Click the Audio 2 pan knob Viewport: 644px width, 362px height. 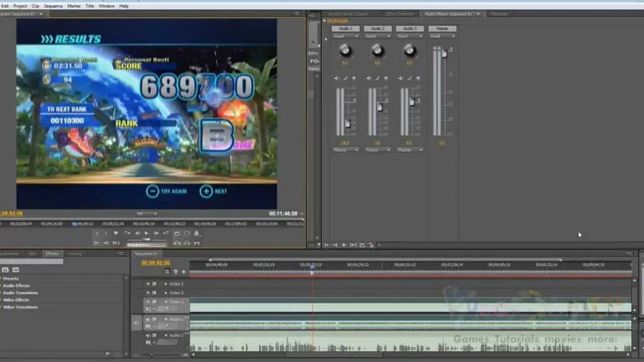(x=377, y=50)
